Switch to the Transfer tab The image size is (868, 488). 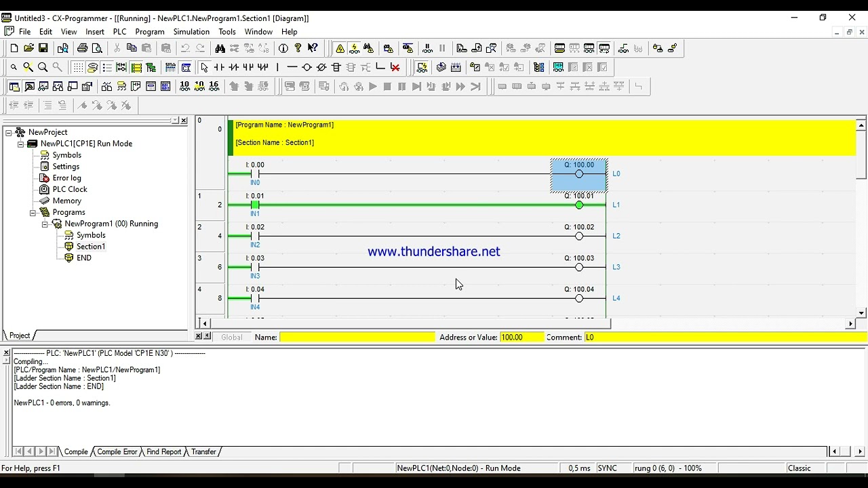(203, 452)
